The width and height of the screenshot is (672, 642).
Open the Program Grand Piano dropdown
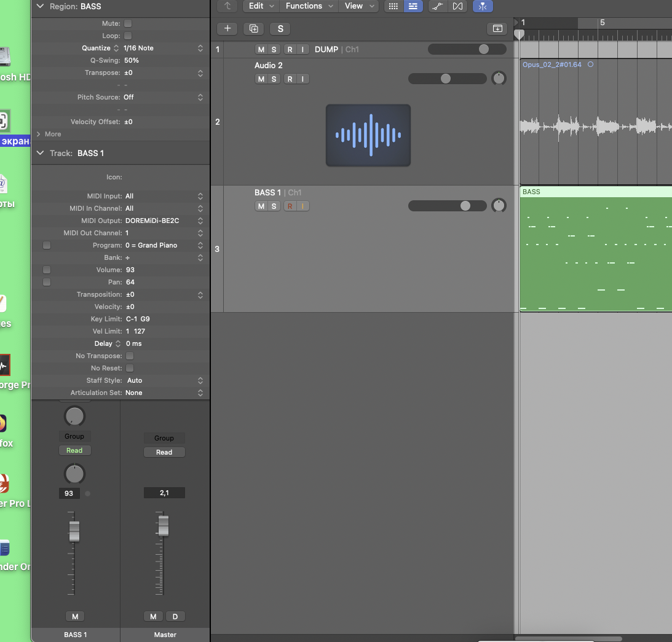[164, 245]
